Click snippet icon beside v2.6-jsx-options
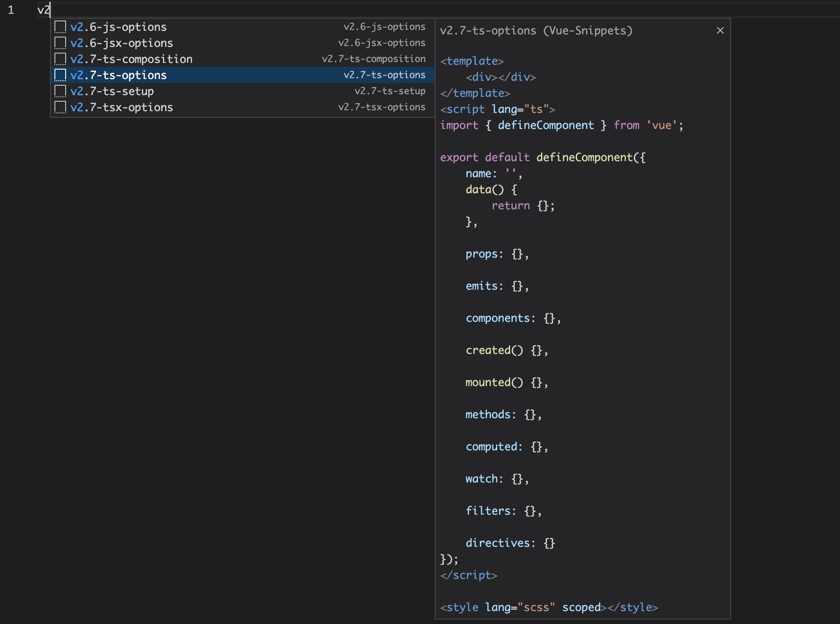The width and height of the screenshot is (840, 624). 60,43
